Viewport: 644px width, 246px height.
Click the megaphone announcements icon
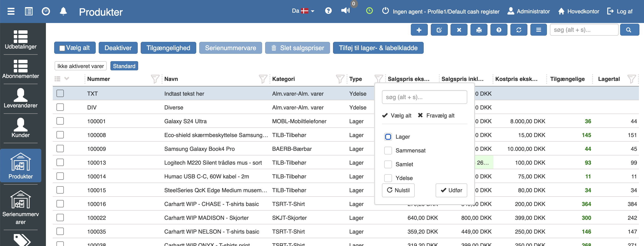[x=345, y=11]
